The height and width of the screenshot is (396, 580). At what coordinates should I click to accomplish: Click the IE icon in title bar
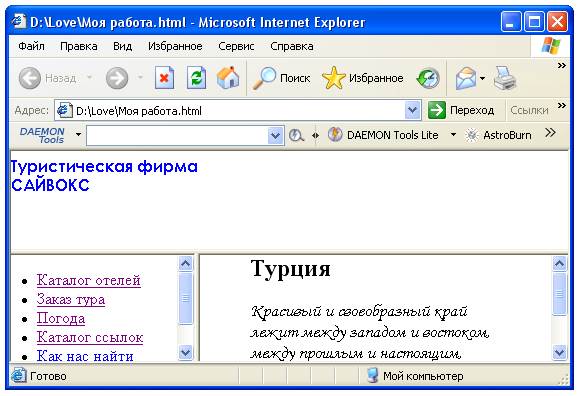(x=18, y=21)
